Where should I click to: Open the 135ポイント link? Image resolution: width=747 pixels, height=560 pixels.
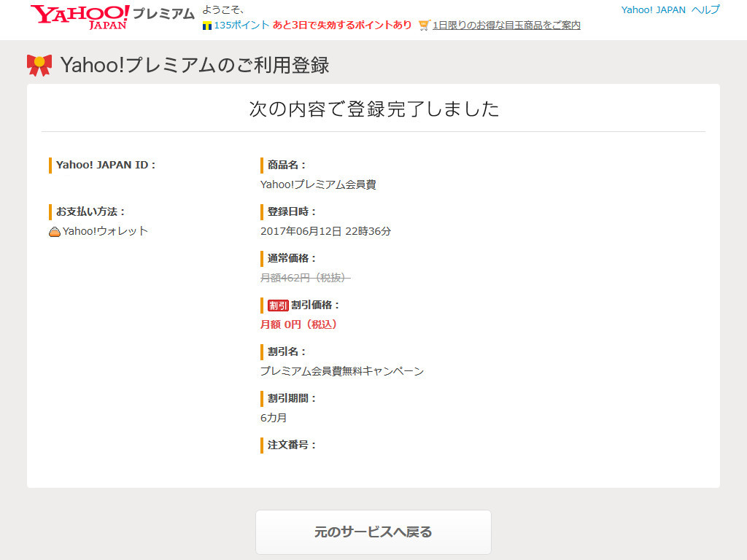click(x=241, y=26)
